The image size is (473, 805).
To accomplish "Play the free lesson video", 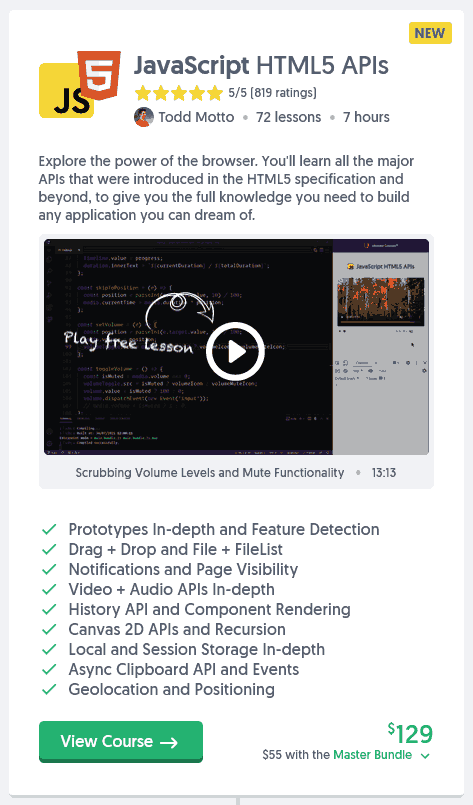I will click(x=235, y=352).
